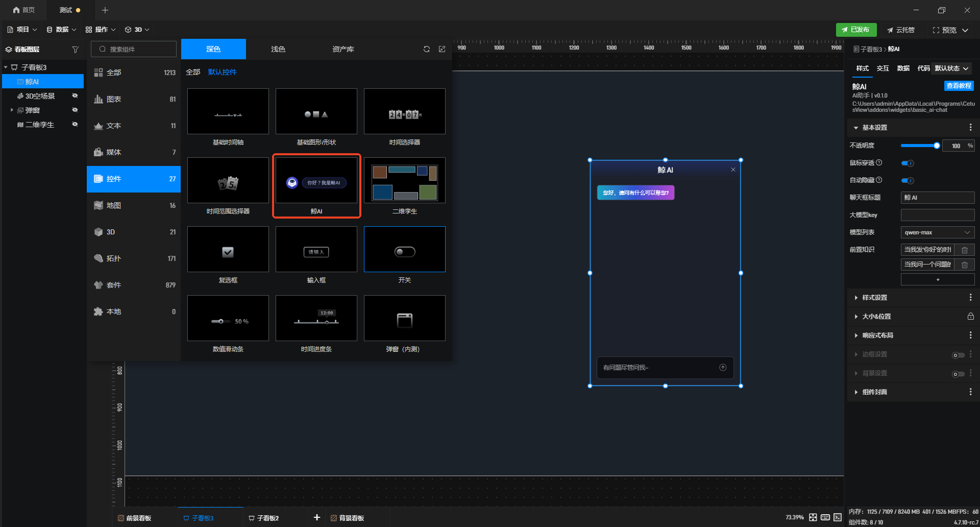The height and width of the screenshot is (527, 980).
Task: Open the home 首页 tab
Action: point(24,10)
